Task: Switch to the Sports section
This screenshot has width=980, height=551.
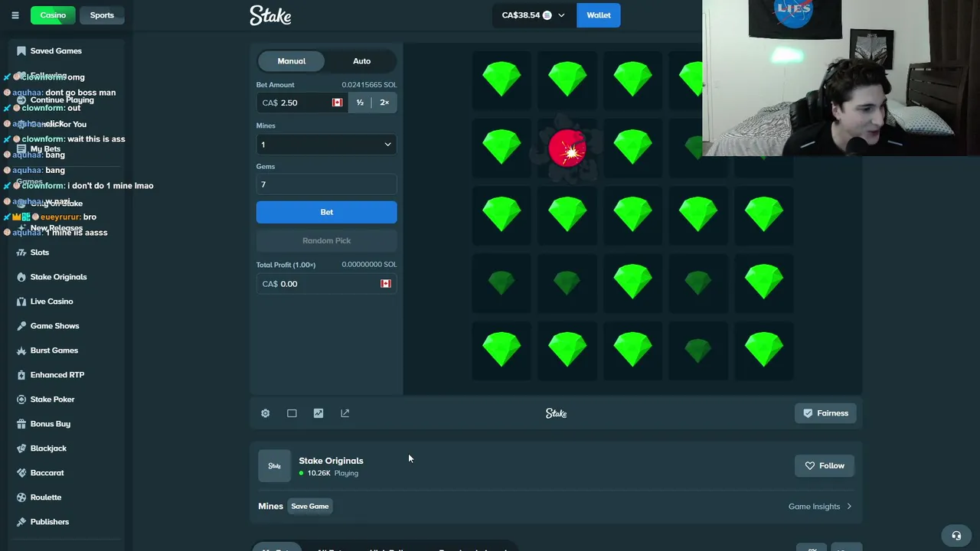Action: click(x=102, y=15)
